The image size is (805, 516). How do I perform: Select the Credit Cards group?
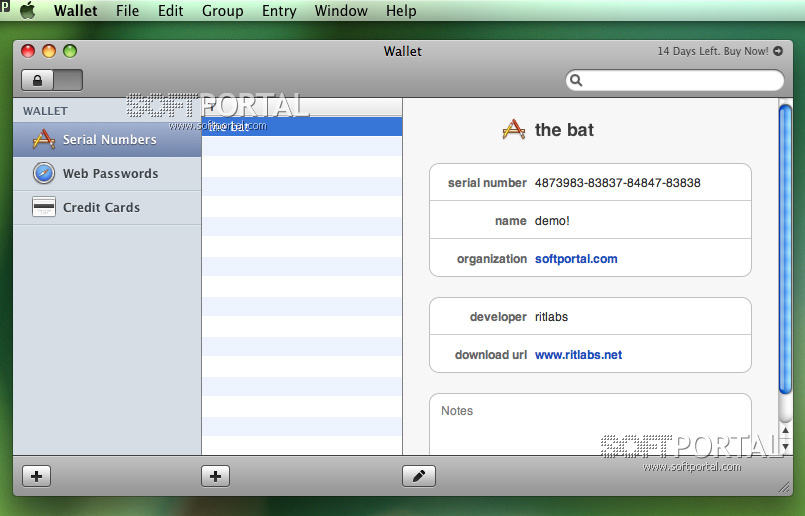(x=107, y=207)
